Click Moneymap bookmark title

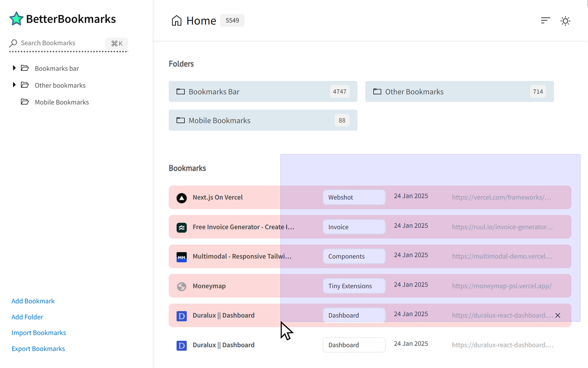click(x=209, y=286)
